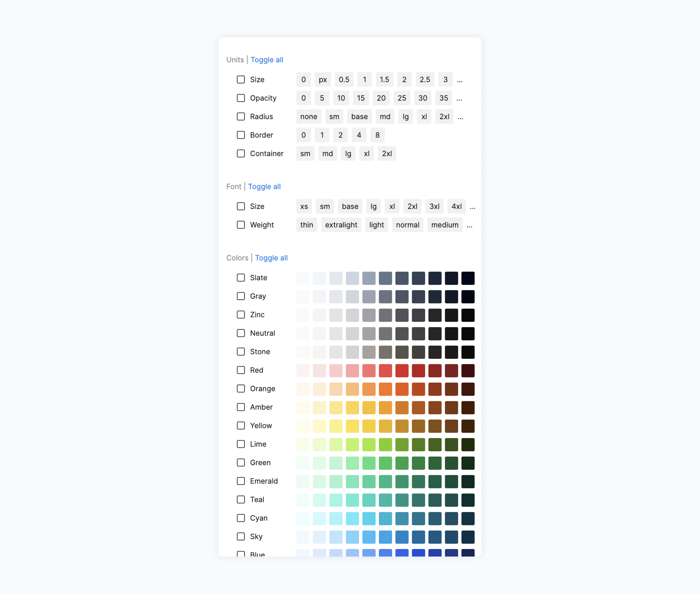Select the Lime color checkbox
Screen dimensions: 700x594
pos(241,444)
